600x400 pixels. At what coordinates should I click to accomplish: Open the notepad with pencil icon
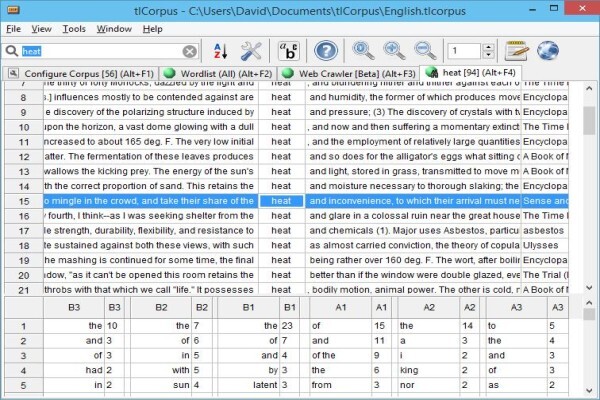pos(517,51)
